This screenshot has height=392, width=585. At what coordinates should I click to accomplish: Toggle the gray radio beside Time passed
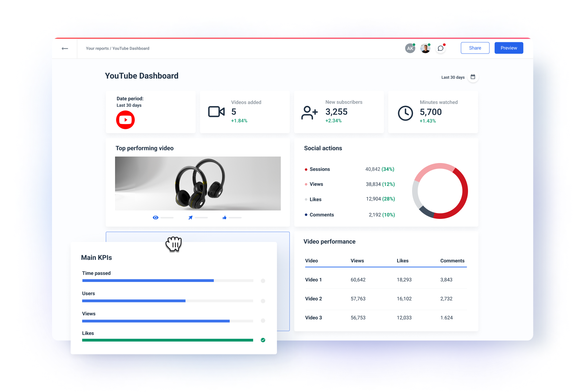[263, 281]
